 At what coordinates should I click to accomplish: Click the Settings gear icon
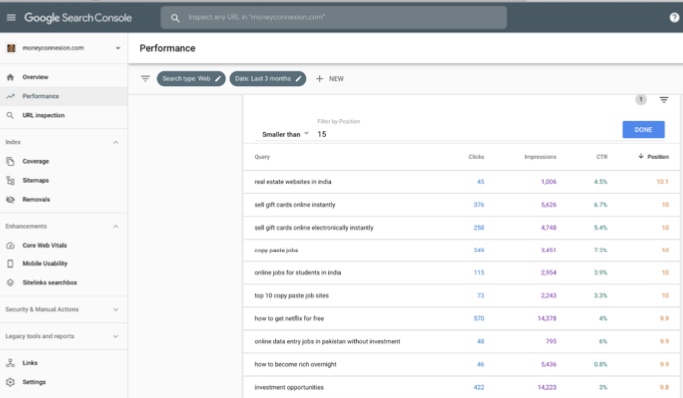[x=10, y=382]
